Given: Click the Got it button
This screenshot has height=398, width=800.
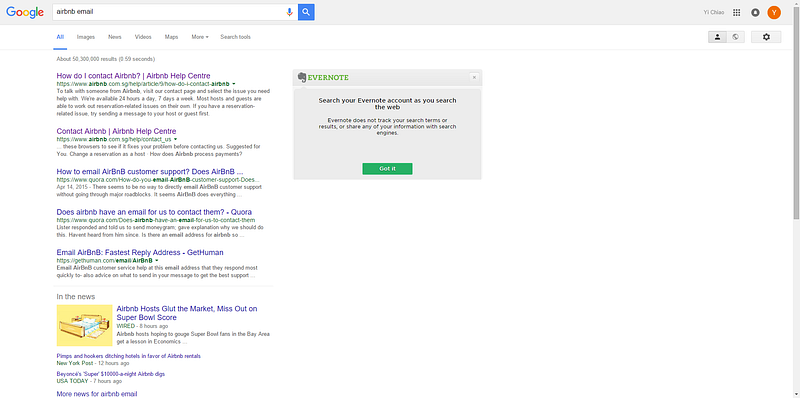Looking at the screenshot, I should point(387,169).
